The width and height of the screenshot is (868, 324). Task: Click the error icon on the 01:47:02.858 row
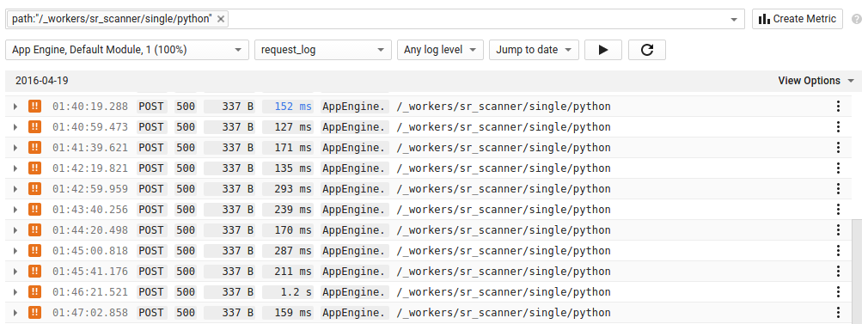coord(35,312)
